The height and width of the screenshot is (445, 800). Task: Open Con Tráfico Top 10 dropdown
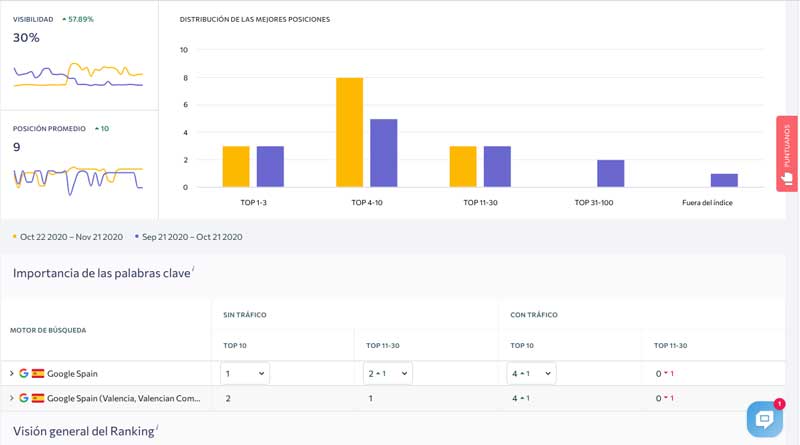(531, 373)
